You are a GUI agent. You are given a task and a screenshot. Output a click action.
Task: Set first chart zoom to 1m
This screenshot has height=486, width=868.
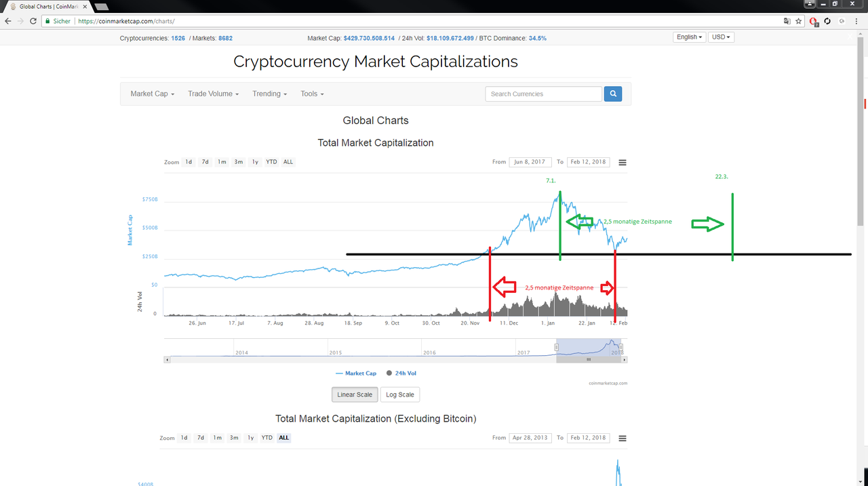(x=222, y=162)
